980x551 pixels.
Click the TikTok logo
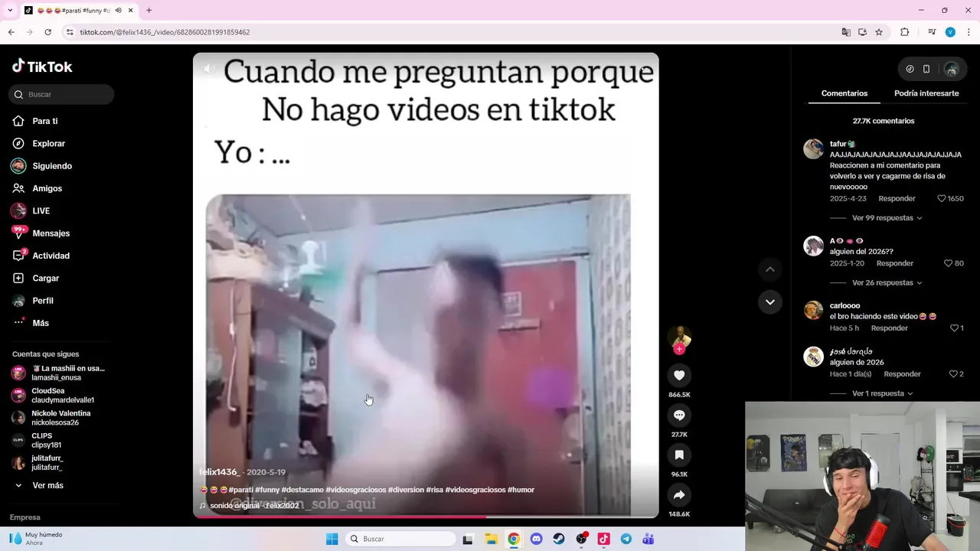(x=42, y=67)
